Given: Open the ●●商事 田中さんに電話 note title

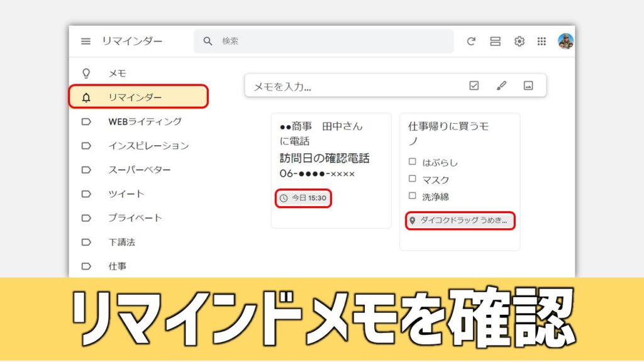Looking at the screenshot, I should click(x=321, y=133).
